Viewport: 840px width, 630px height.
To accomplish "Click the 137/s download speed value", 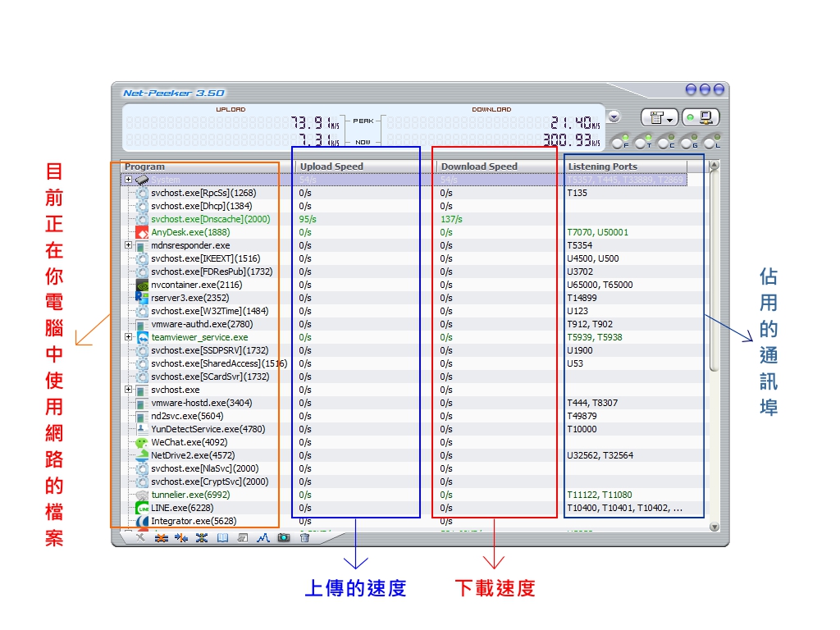I will (451, 219).
